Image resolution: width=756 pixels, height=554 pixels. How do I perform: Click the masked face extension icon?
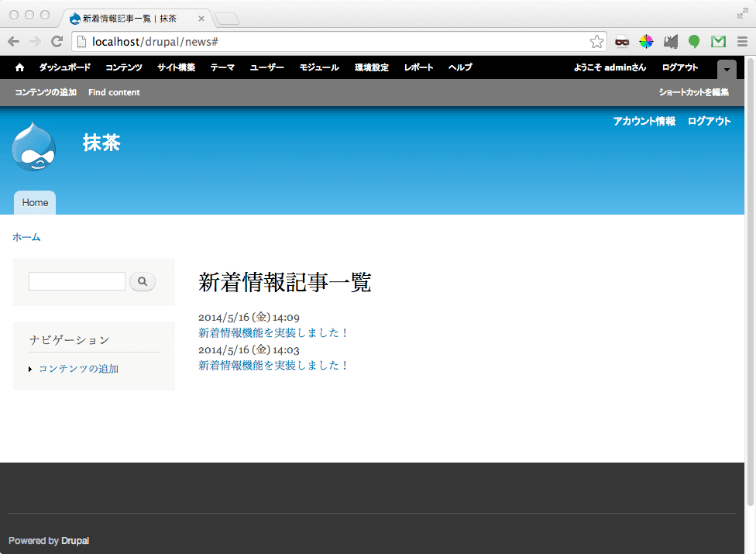point(622,42)
